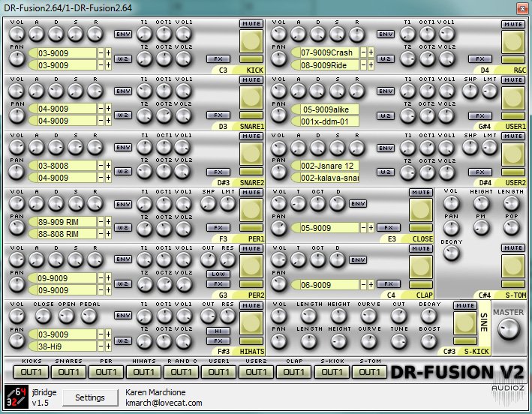Mute the PER1 channel
Screen dimensions: 532x414
click(251, 193)
